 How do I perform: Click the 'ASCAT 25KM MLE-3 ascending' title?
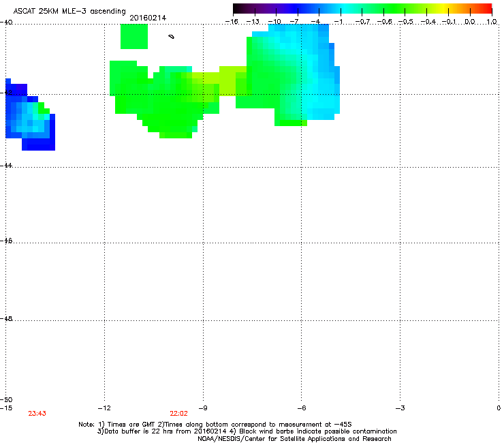[69, 12]
